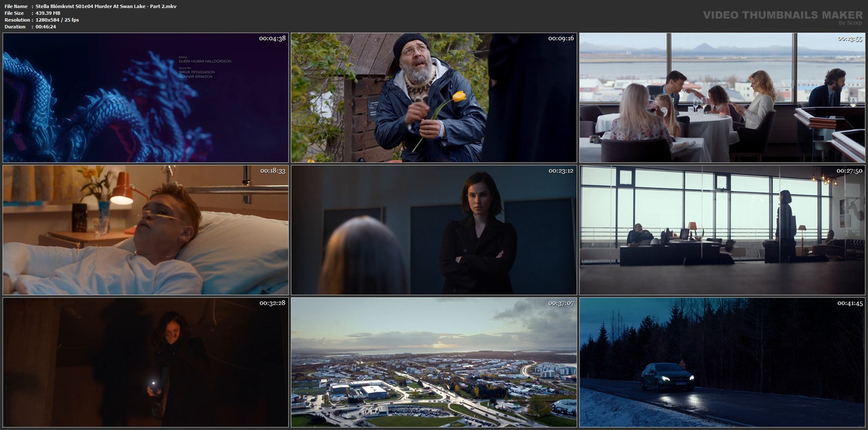The image size is (868, 430).
Task: Open the hospital bed thumbnail at 00:18:33
Action: point(146,230)
